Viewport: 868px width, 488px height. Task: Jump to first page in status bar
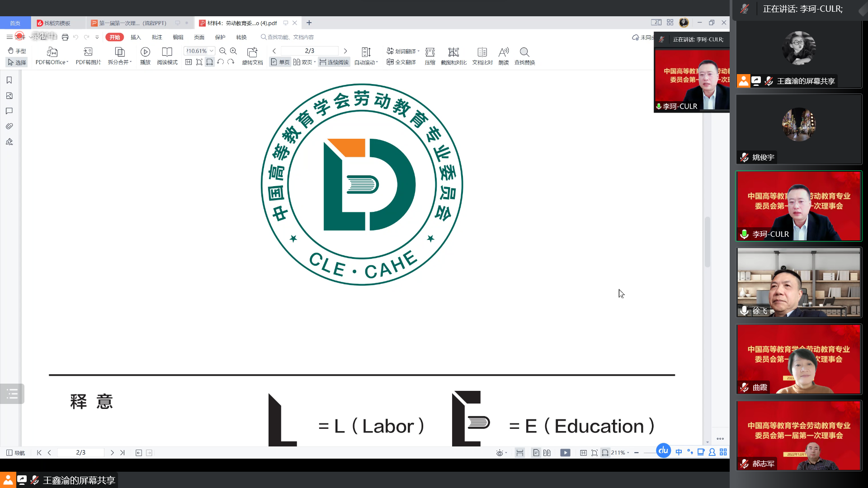39,453
